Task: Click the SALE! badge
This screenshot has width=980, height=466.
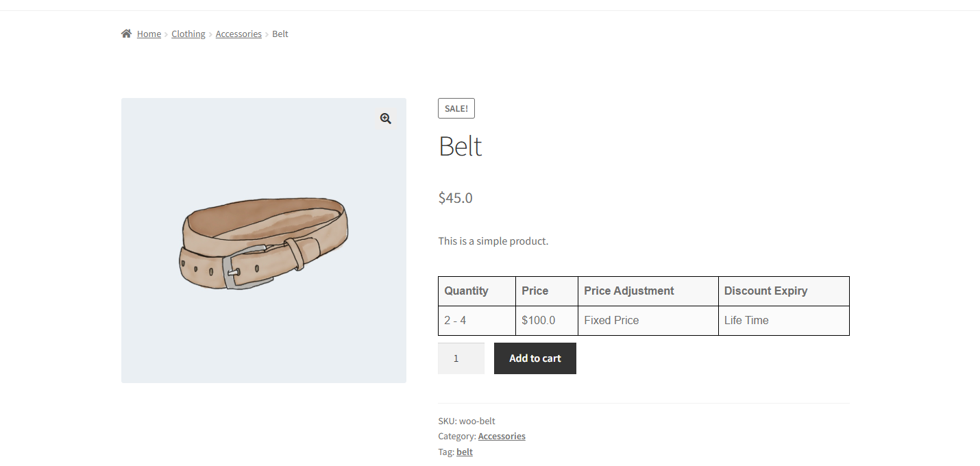Action: click(456, 108)
